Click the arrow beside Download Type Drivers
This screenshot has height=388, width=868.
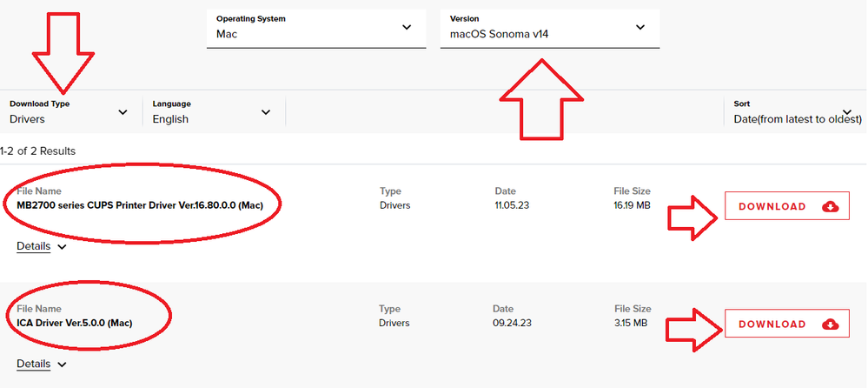point(122,111)
